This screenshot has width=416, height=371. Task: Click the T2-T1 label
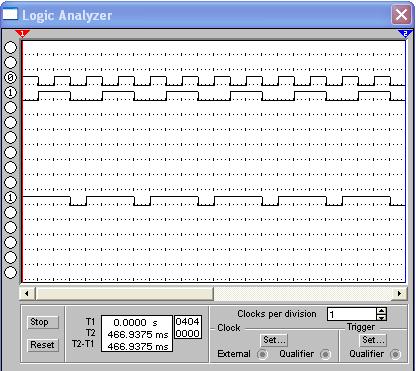[83, 344]
